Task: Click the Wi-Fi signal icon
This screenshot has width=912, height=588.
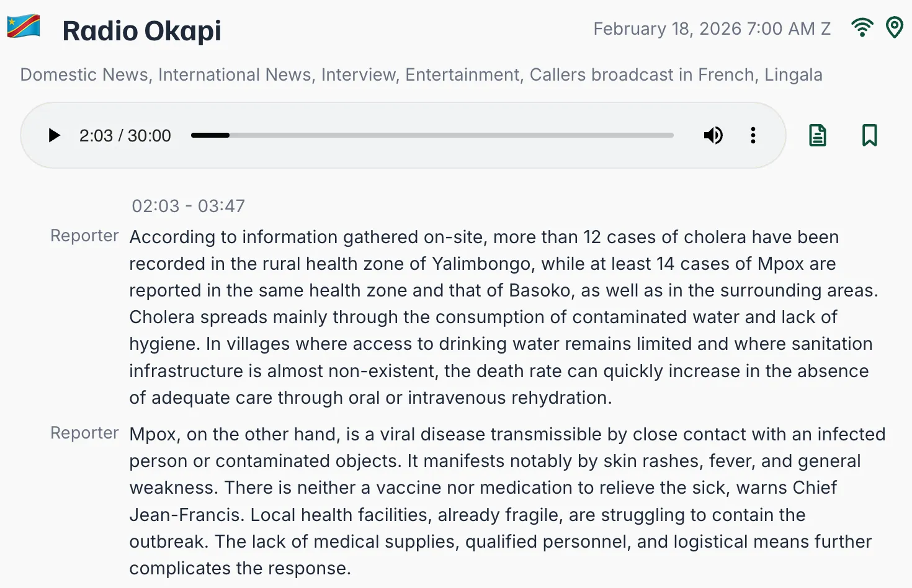Action: [862, 28]
